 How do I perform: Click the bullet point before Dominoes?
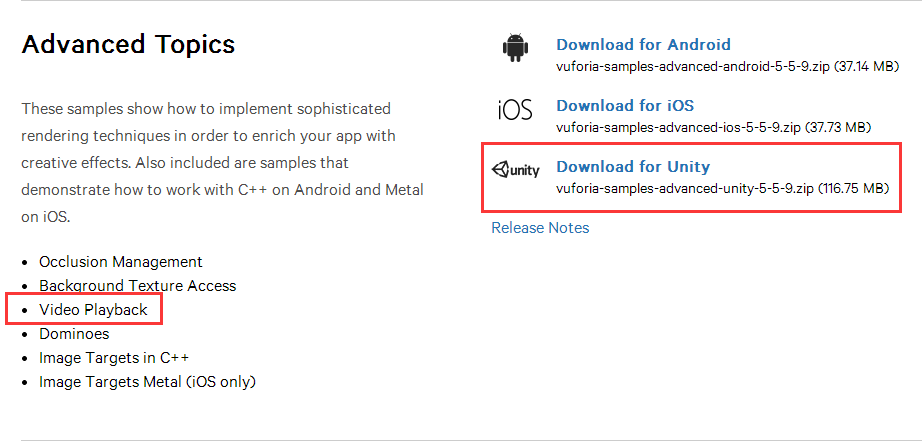pos(26,334)
